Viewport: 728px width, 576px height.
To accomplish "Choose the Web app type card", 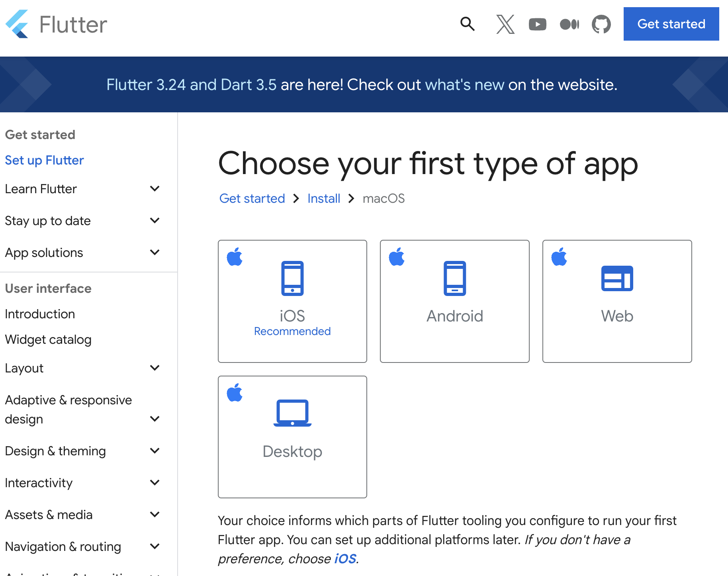I will pyautogui.click(x=617, y=301).
